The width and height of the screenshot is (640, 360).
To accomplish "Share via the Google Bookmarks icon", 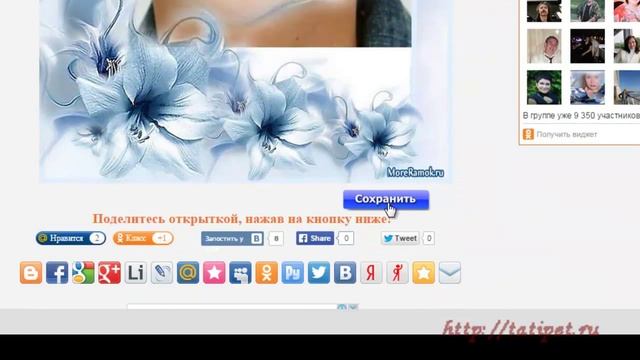I will point(83,273).
